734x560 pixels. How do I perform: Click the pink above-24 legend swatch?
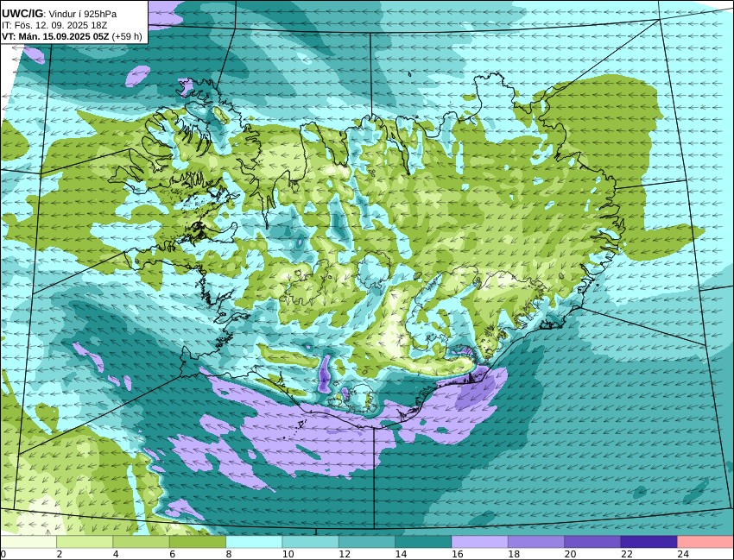[x=706, y=542]
